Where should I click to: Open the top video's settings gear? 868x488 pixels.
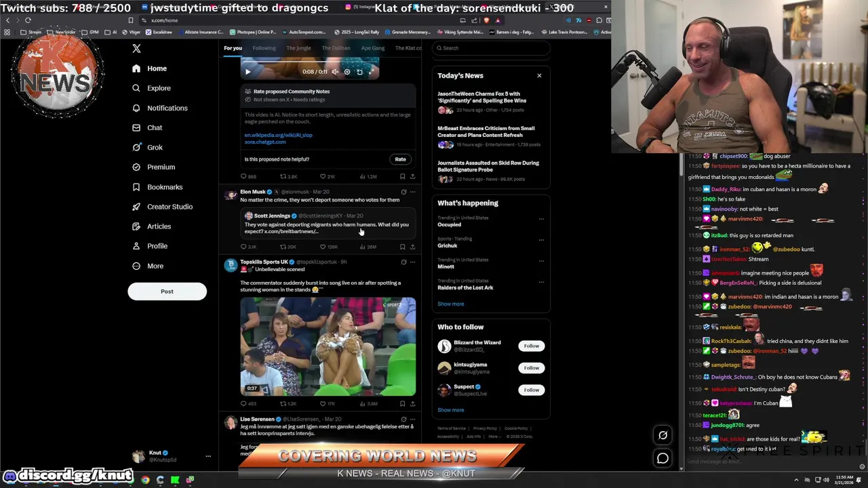pos(347,72)
